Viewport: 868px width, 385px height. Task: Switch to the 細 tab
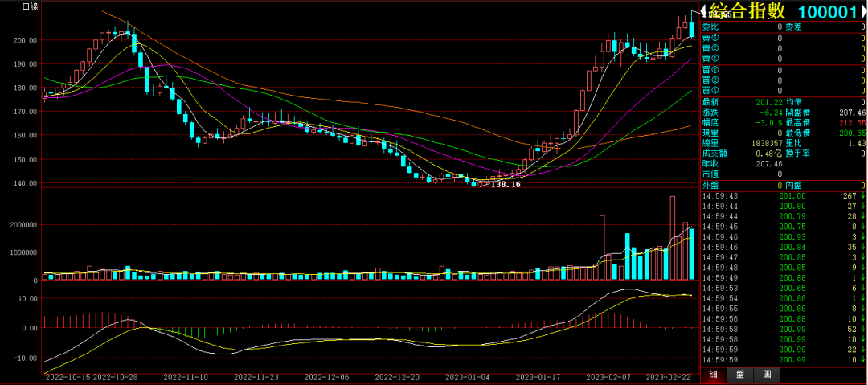(712, 375)
